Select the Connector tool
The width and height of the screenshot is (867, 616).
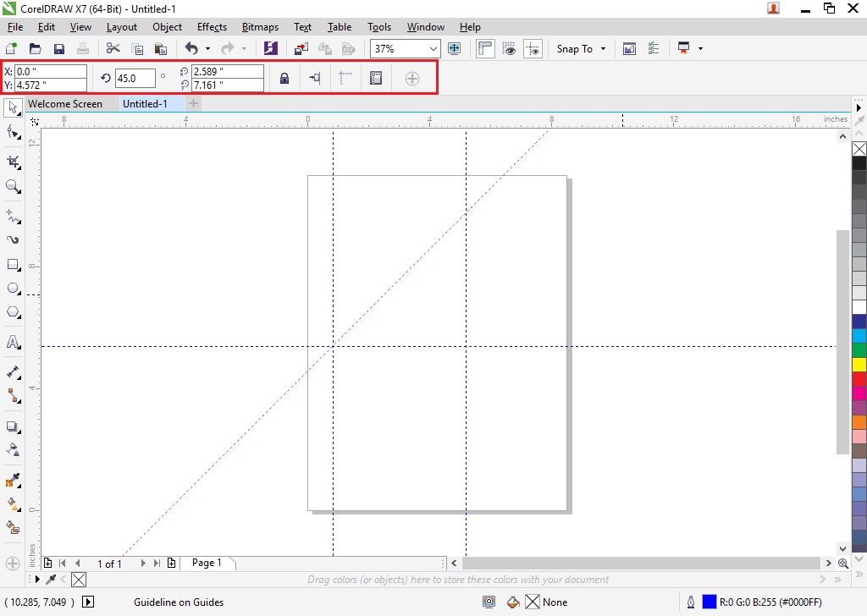point(13,395)
